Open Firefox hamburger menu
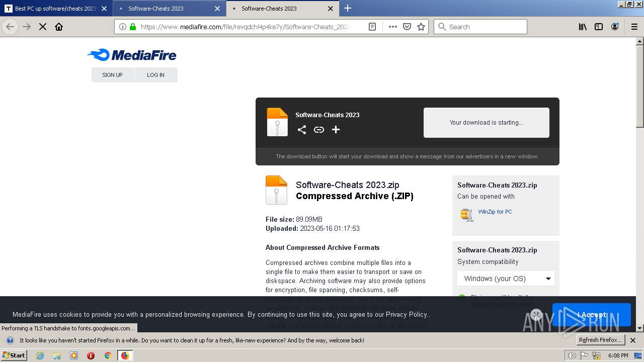Screen dimensions: 644x362 click(634, 27)
